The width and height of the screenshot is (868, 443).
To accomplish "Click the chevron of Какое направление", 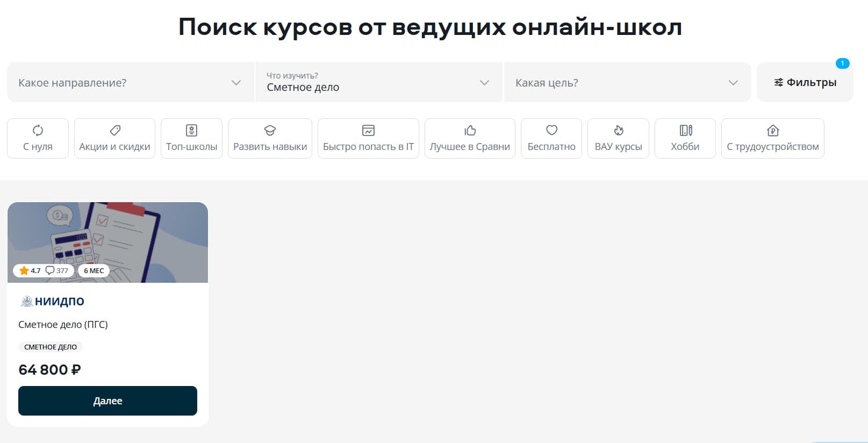I will [236, 83].
